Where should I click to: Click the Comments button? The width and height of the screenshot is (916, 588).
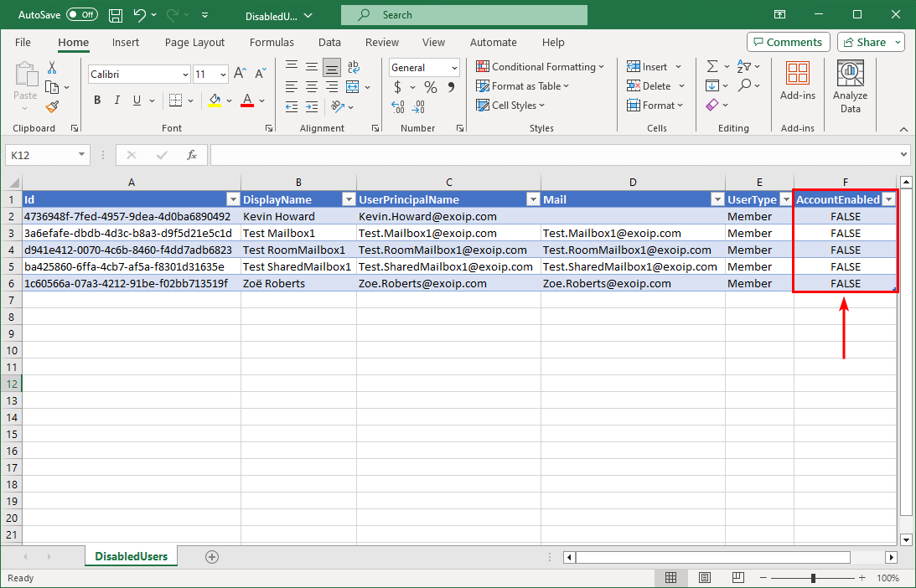coord(788,42)
